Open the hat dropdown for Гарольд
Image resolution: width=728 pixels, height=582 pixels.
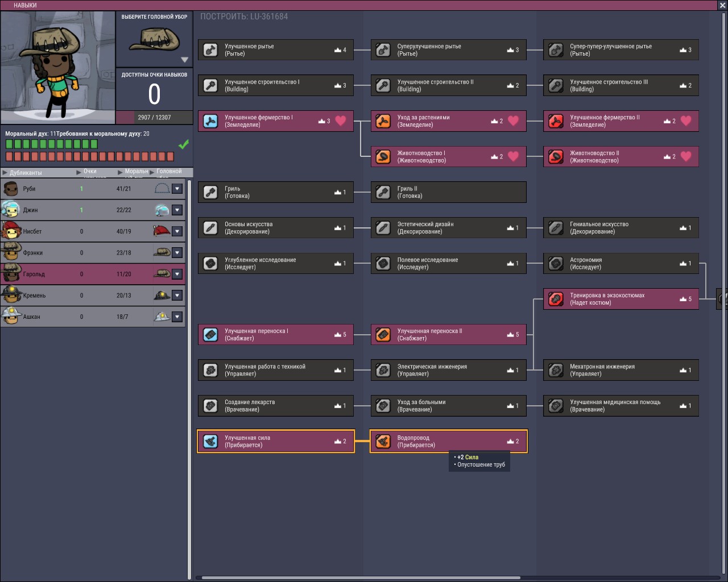[x=177, y=274]
